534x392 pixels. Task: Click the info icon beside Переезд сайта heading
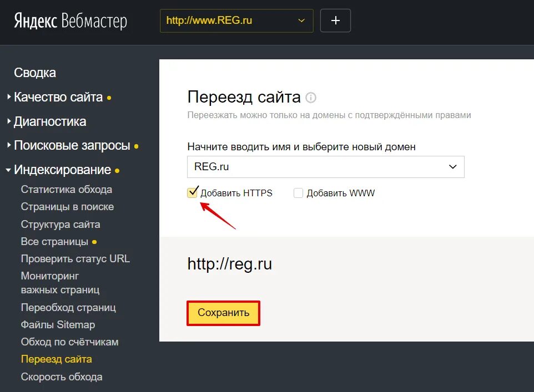coord(311,98)
